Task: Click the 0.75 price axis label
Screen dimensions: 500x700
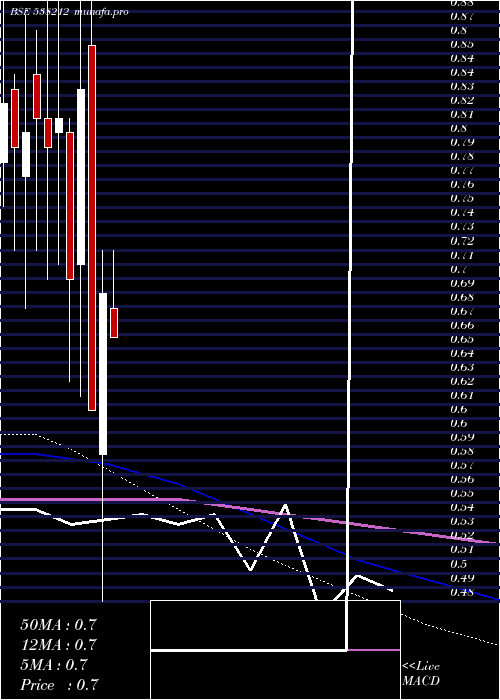Action: point(462,198)
